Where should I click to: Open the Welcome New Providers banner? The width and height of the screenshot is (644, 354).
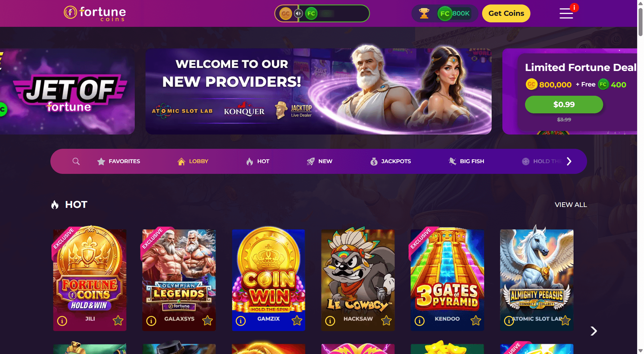click(318, 91)
